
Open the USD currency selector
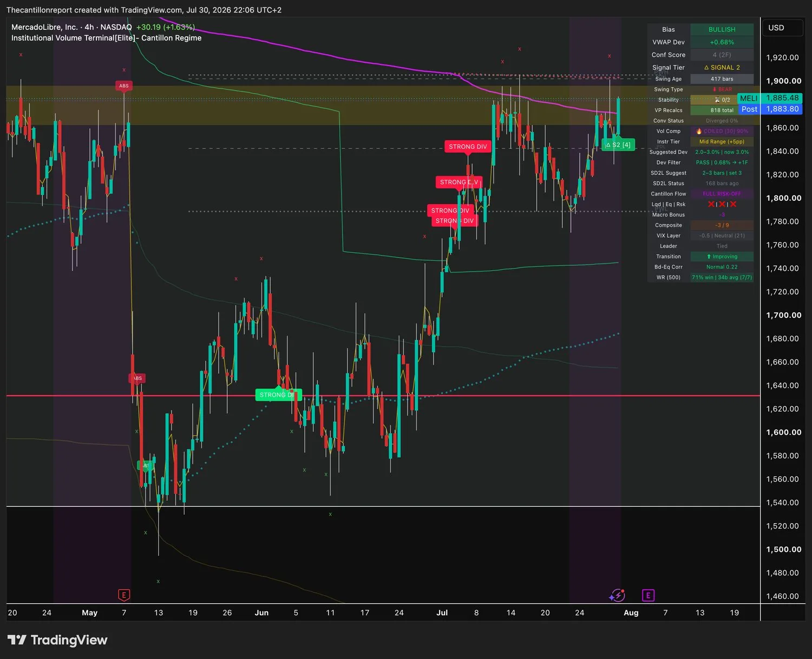(782, 28)
